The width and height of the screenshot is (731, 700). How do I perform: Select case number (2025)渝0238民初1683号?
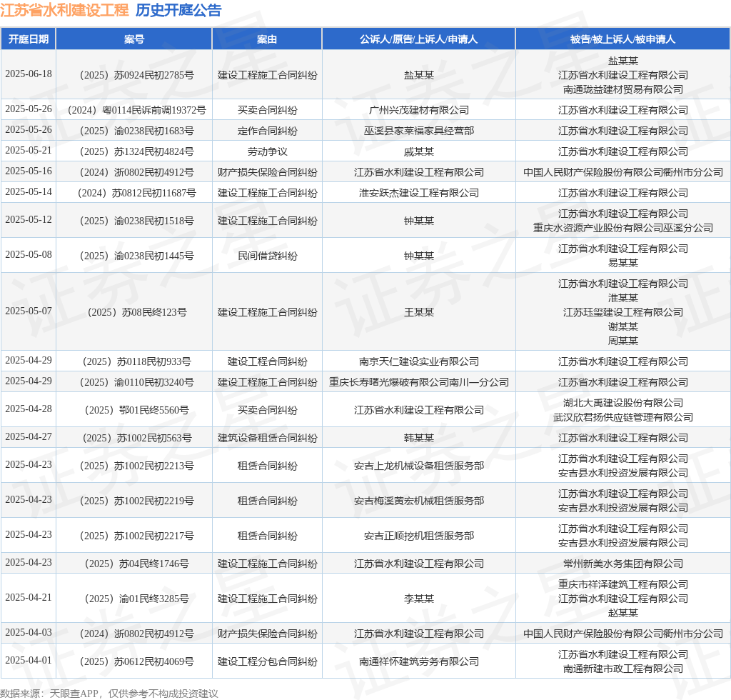(x=135, y=131)
